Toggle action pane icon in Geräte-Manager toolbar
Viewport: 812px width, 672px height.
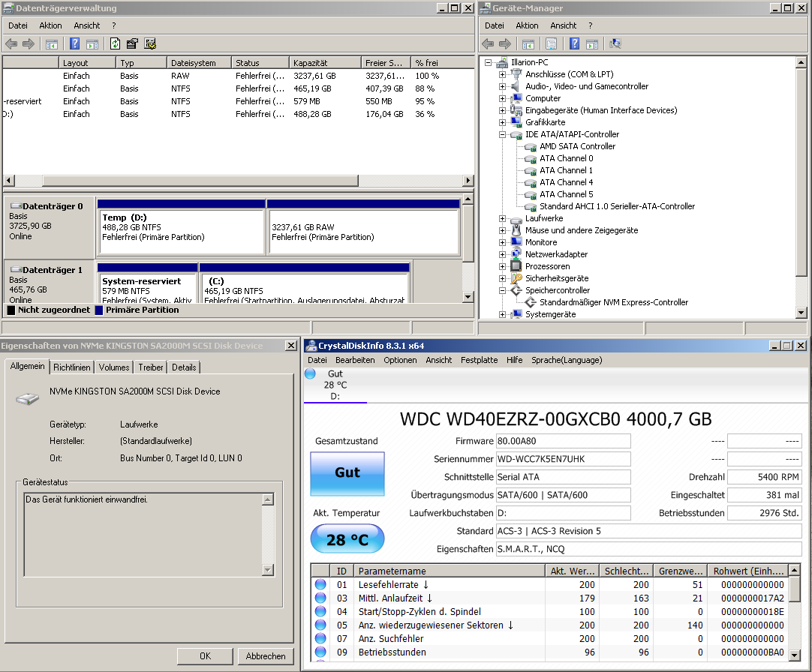click(592, 44)
